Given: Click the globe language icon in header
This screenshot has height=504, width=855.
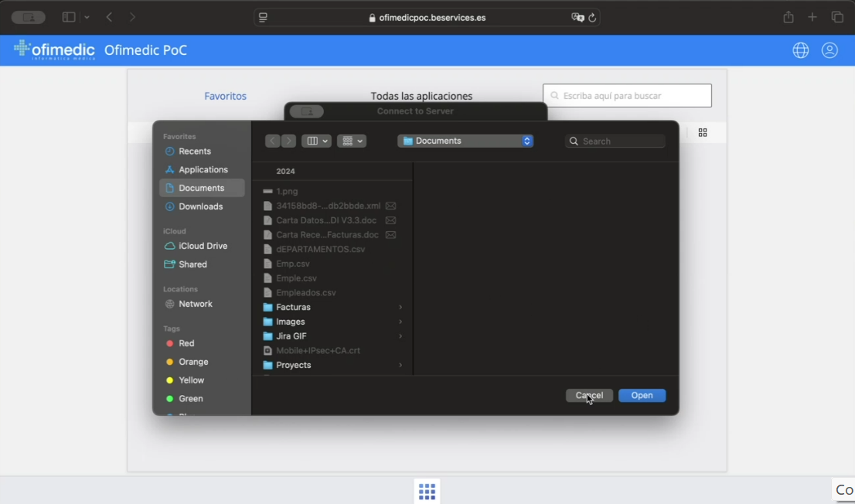Looking at the screenshot, I should pyautogui.click(x=801, y=50).
